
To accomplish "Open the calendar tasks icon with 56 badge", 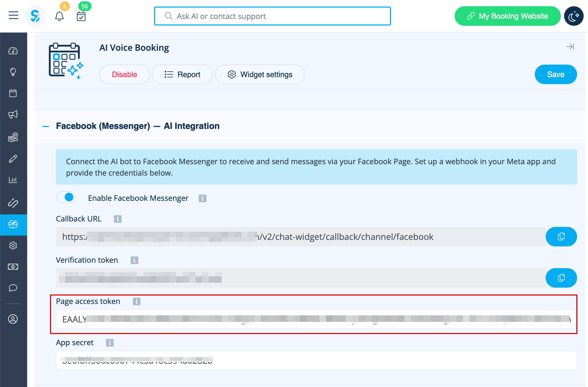I will (x=81, y=17).
